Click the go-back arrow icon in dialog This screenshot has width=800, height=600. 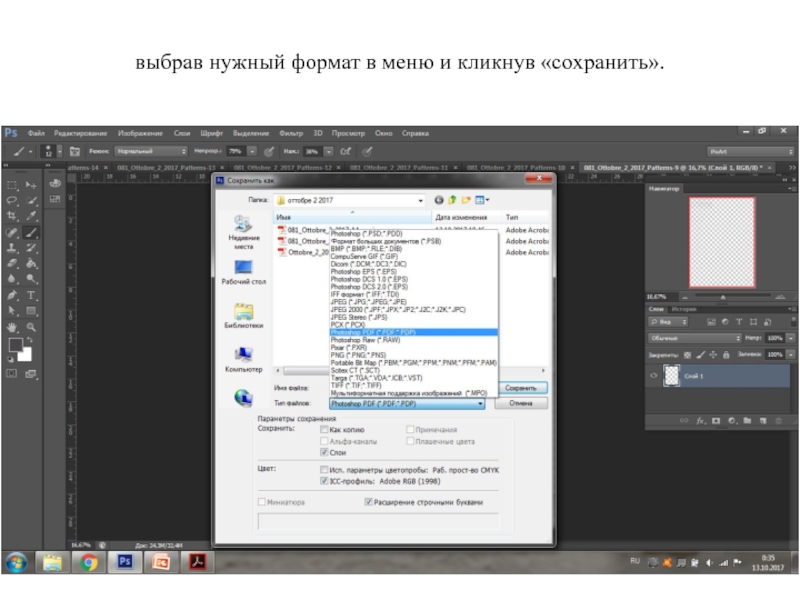[x=440, y=200]
